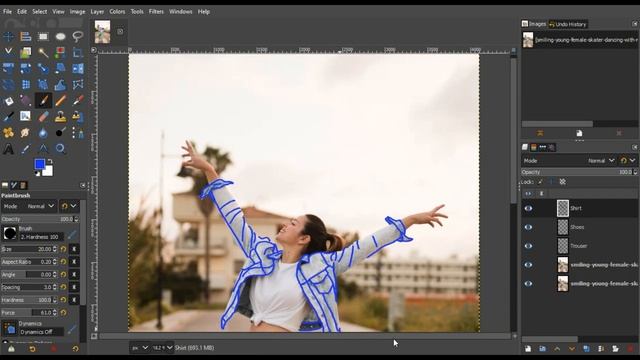Select the Crop tool
Image resolution: width=640 pixels, height=360 pixels.
point(78,53)
